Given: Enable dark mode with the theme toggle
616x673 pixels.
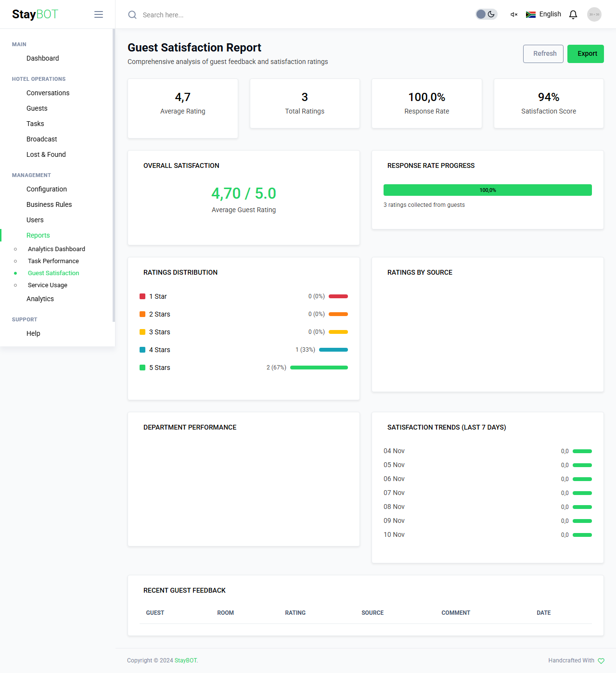Looking at the screenshot, I should (x=486, y=14).
